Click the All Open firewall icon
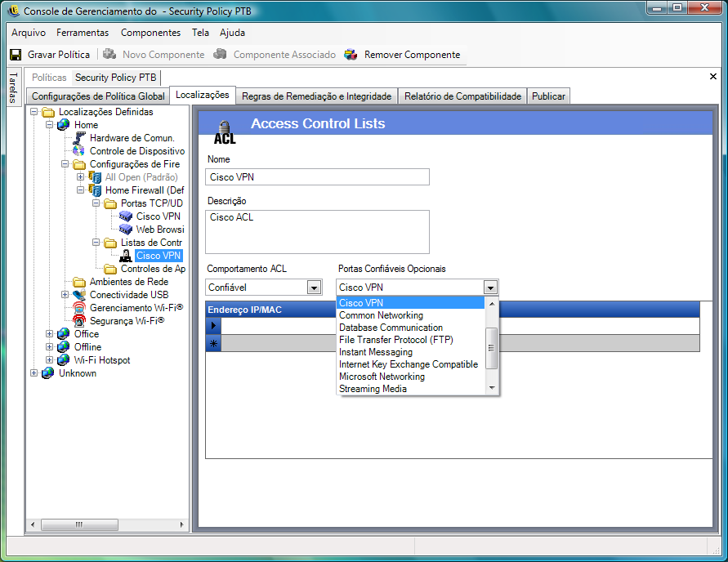The image size is (728, 562). click(95, 176)
